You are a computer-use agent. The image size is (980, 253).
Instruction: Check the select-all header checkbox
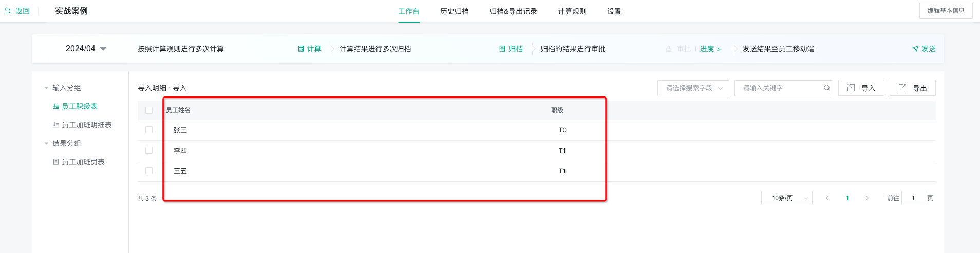click(149, 110)
